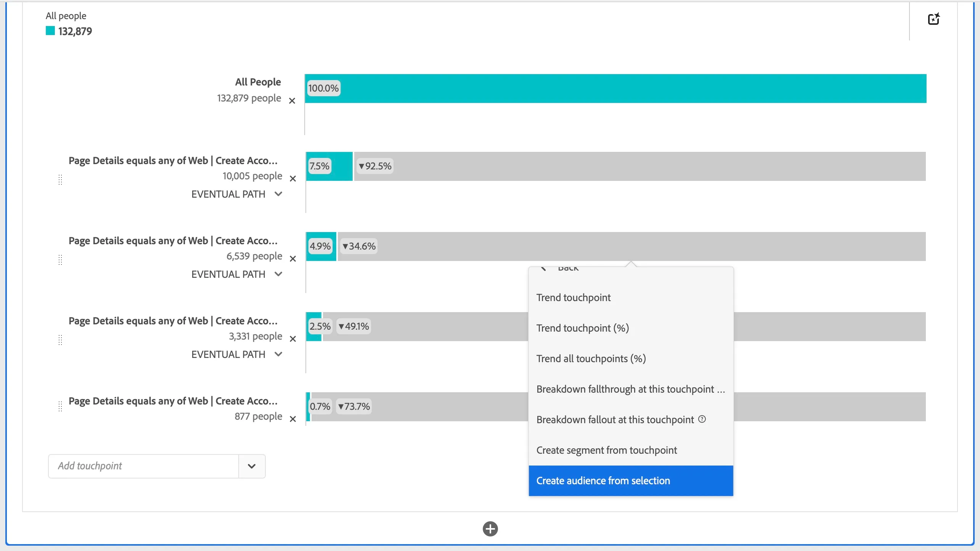Expand the Add touchpoint dropdown arrow
980x551 pixels.
pos(252,466)
